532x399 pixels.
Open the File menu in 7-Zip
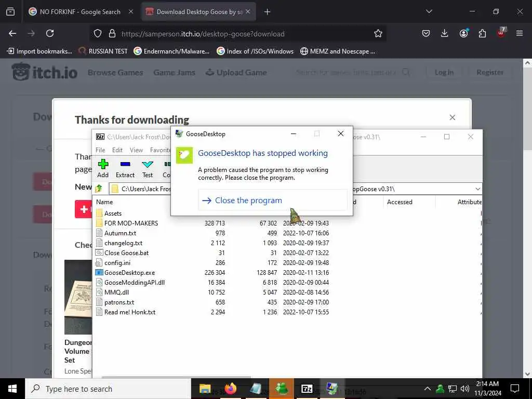100,150
